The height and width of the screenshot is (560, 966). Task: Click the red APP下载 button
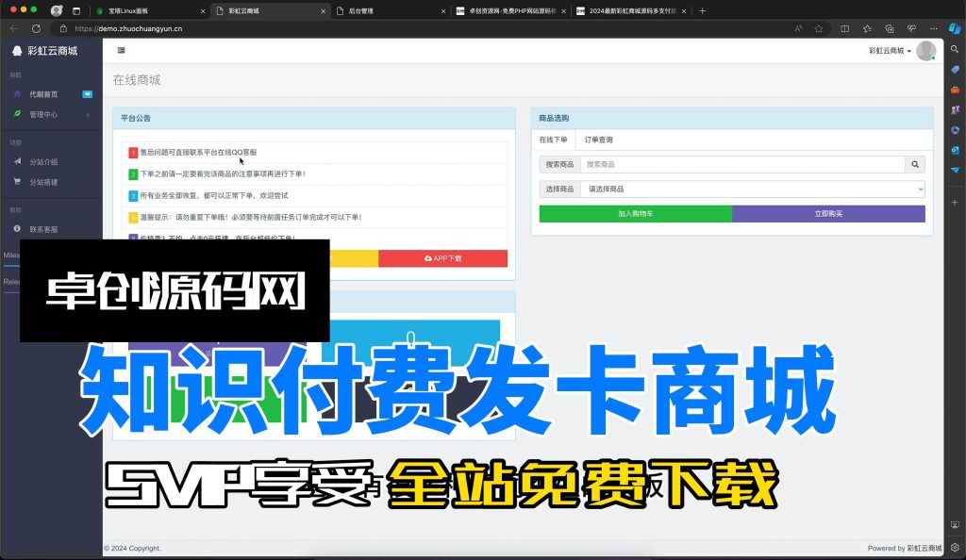[443, 258]
